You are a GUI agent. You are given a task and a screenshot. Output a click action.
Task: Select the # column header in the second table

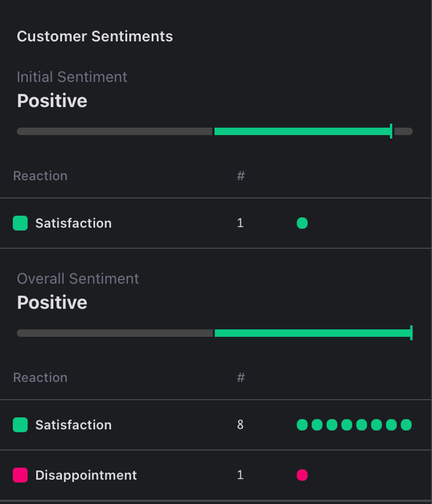point(241,378)
